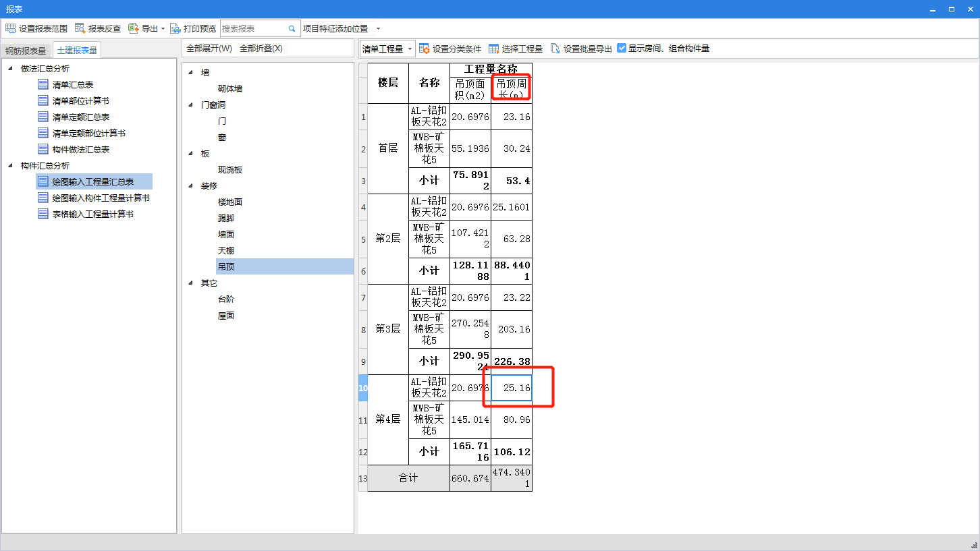The image size is (980, 551).
Task: Click the report icon beside 清单定额部位计算书
Action: point(43,133)
